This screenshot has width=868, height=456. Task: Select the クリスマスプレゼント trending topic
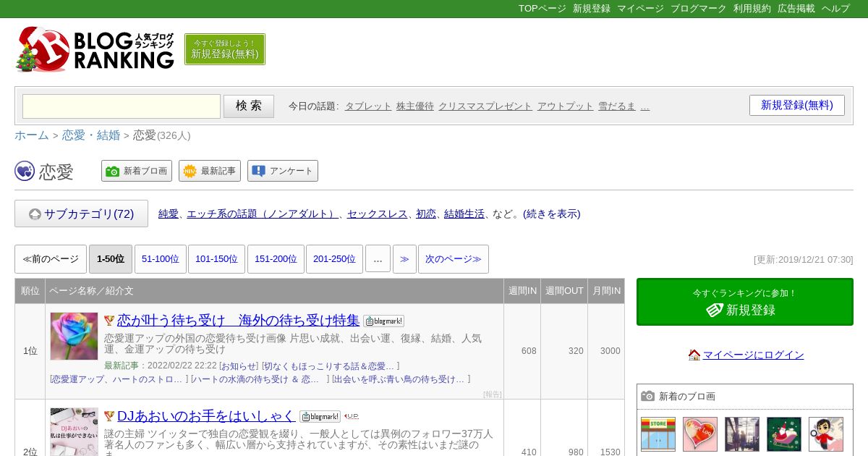(x=485, y=106)
